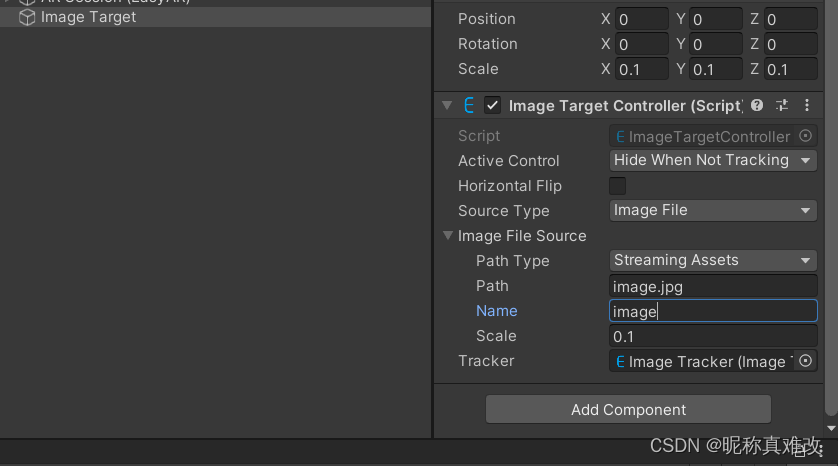Click the Add Component button

(x=628, y=409)
